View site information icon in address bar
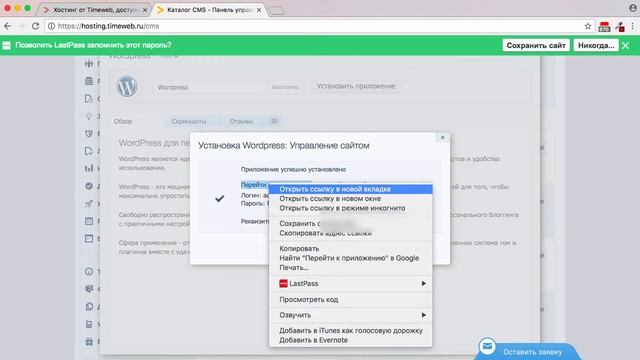Image resolution: width=640 pixels, height=360 pixels. click(51, 26)
